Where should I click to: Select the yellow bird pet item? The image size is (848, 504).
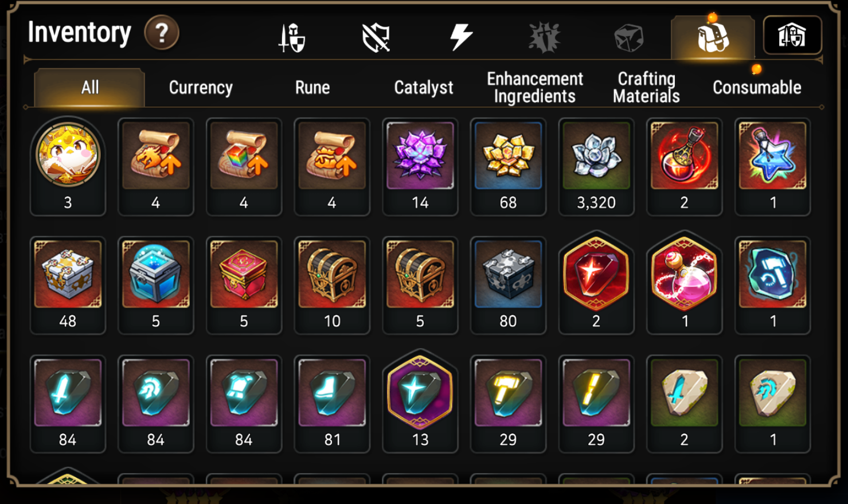pos(68,166)
